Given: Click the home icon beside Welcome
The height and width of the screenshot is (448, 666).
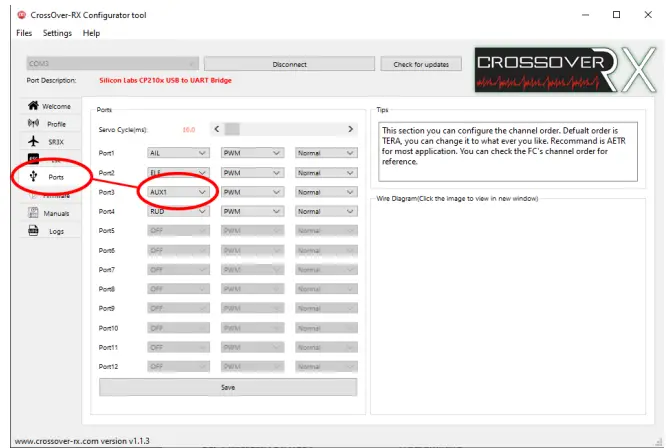Looking at the screenshot, I should coord(33,105).
